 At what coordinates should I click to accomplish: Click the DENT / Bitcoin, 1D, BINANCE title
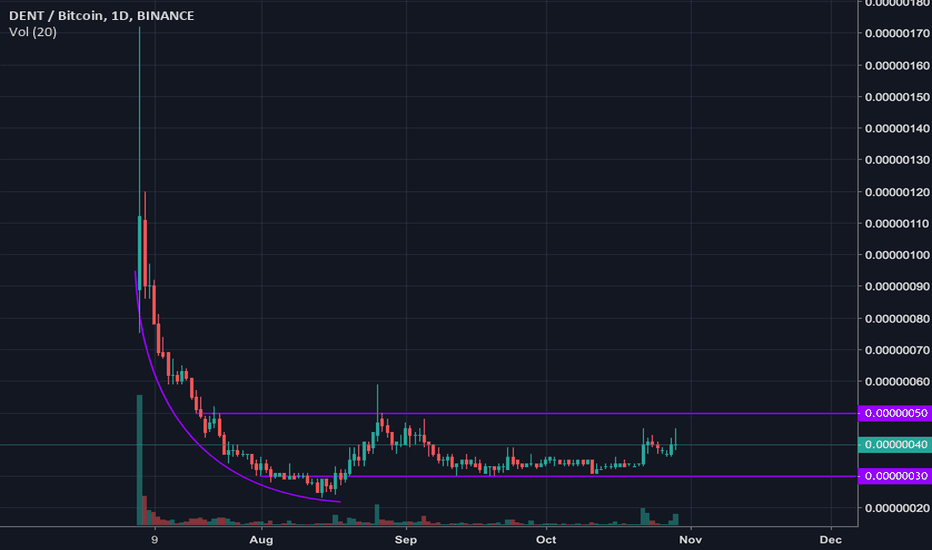click(x=102, y=15)
